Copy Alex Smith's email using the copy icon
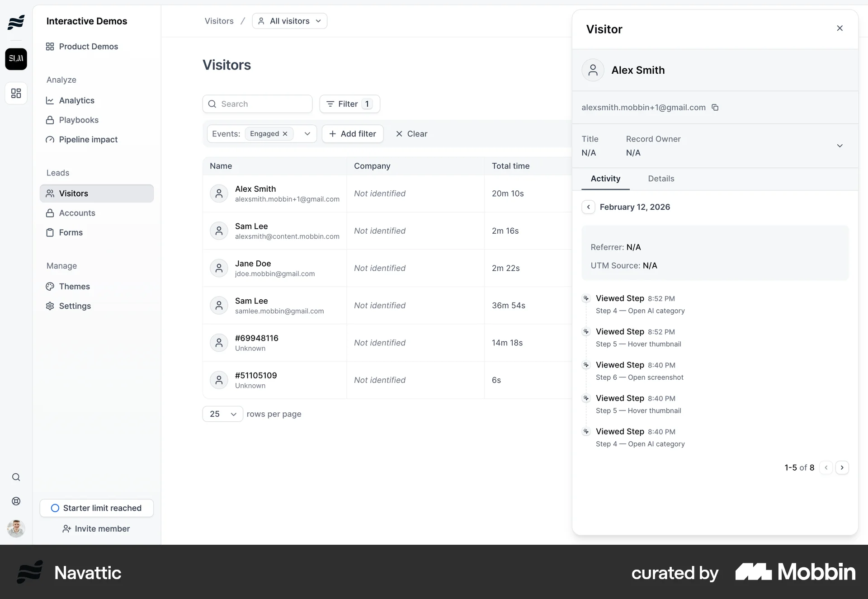The image size is (868, 599). 715,107
